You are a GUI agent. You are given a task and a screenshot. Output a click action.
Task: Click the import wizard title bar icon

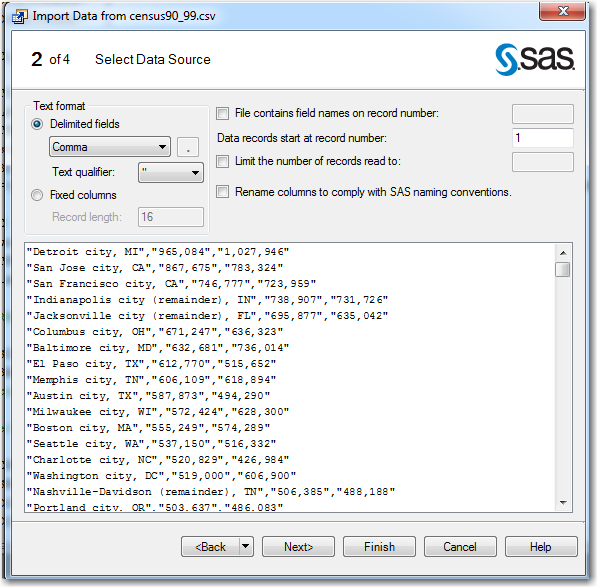[x=20, y=16]
